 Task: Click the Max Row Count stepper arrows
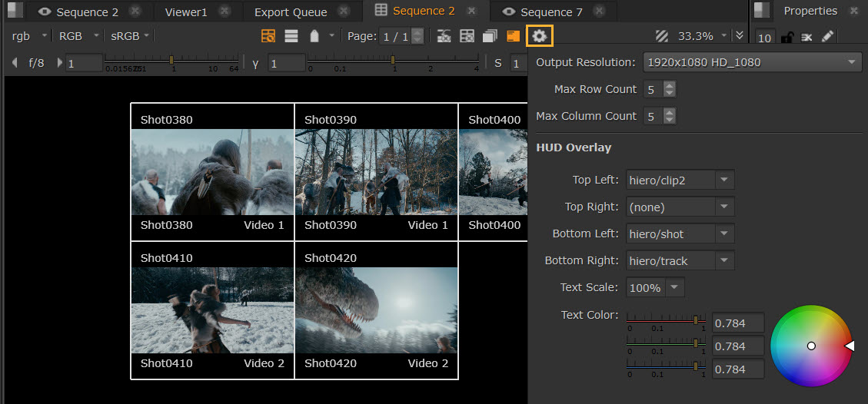coord(670,89)
